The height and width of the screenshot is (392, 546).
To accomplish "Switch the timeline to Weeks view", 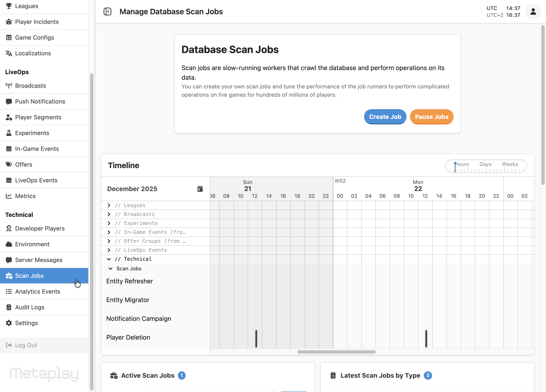I will [x=510, y=164].
